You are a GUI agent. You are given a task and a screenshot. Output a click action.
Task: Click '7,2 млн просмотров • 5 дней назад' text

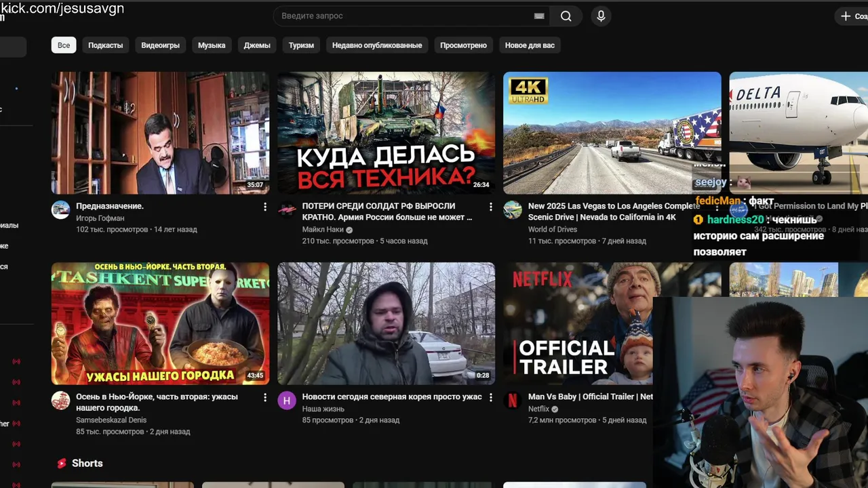coord(587,420)
